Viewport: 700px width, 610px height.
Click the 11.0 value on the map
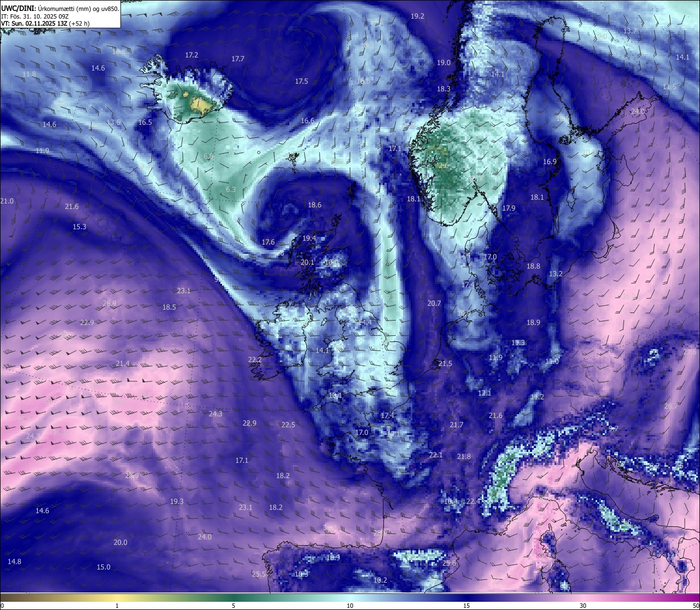[552, 362]
